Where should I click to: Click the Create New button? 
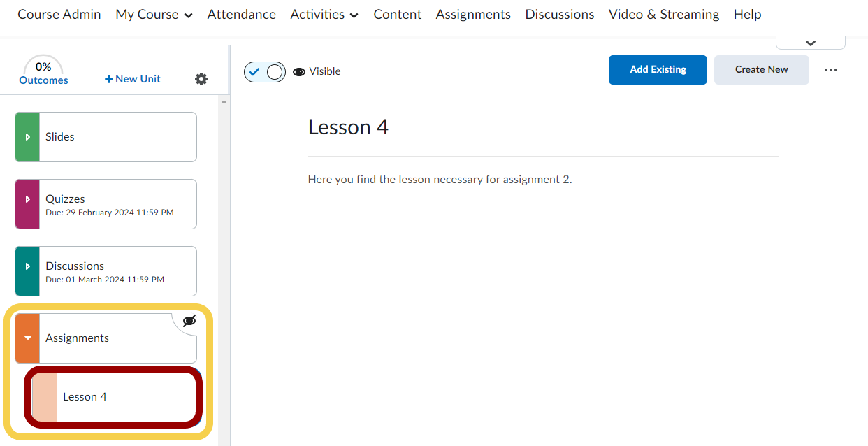761,70
